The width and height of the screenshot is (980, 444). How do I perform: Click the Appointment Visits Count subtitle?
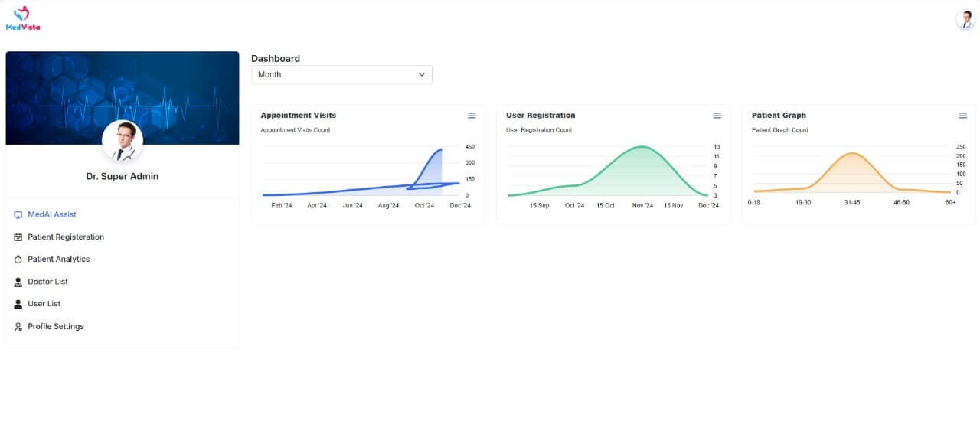[296, 130]
